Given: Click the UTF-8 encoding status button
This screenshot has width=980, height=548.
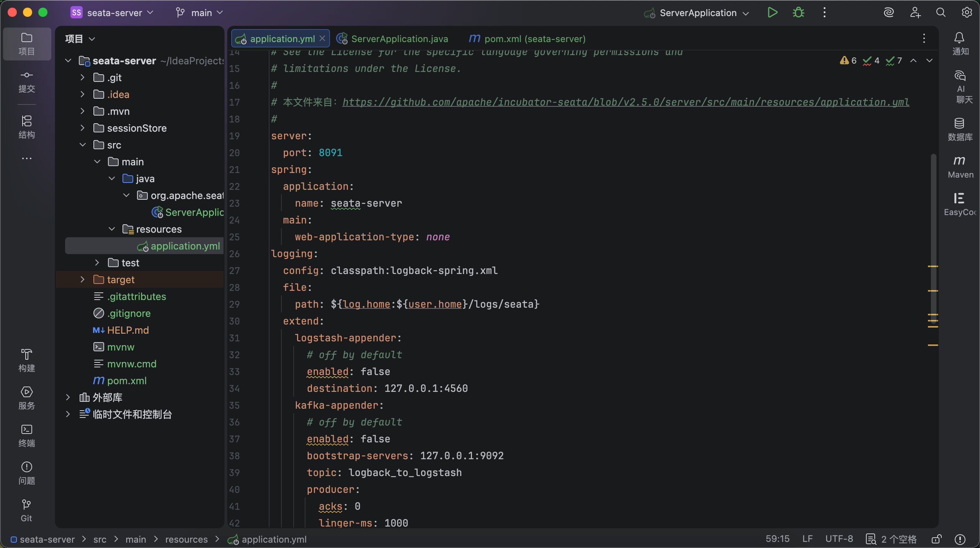Looking at the screenshot, I should click(839, 539).
